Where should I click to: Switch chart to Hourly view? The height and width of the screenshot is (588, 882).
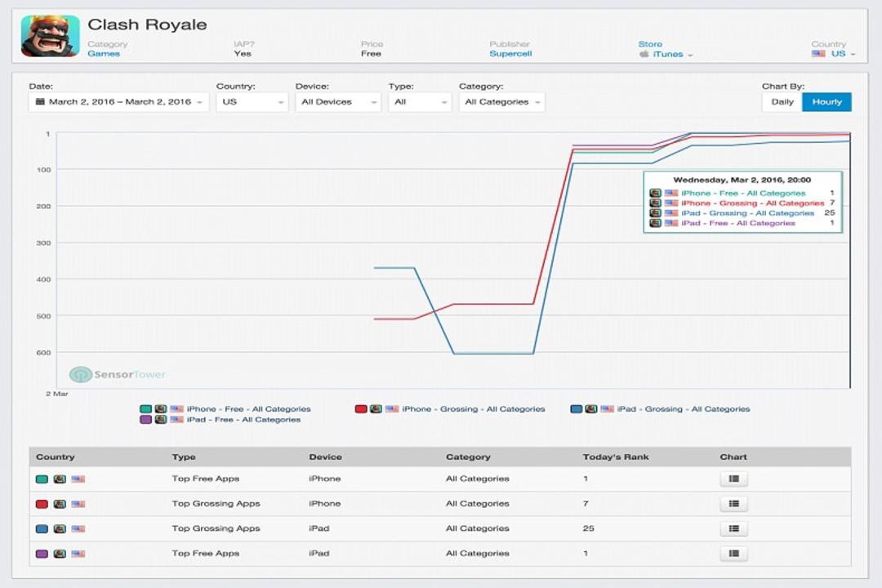pyautogui.click(x=826, y=102)
